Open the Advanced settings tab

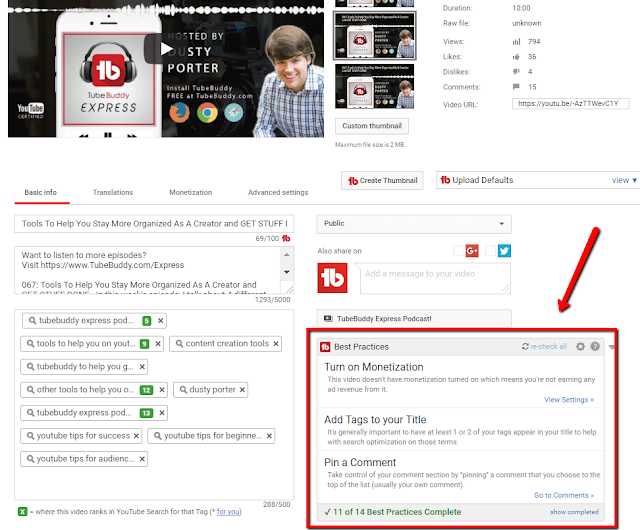(x=278, y=192)
